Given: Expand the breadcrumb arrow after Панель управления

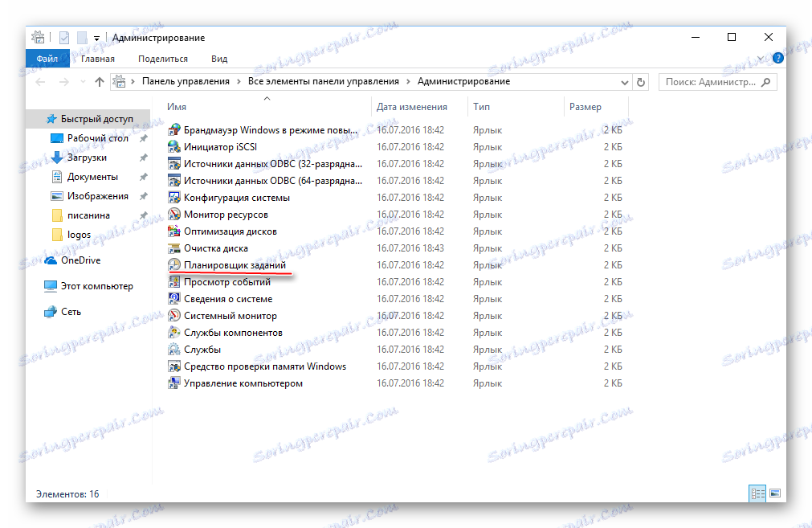Looking at the screenshot, I should pos(239,81).
